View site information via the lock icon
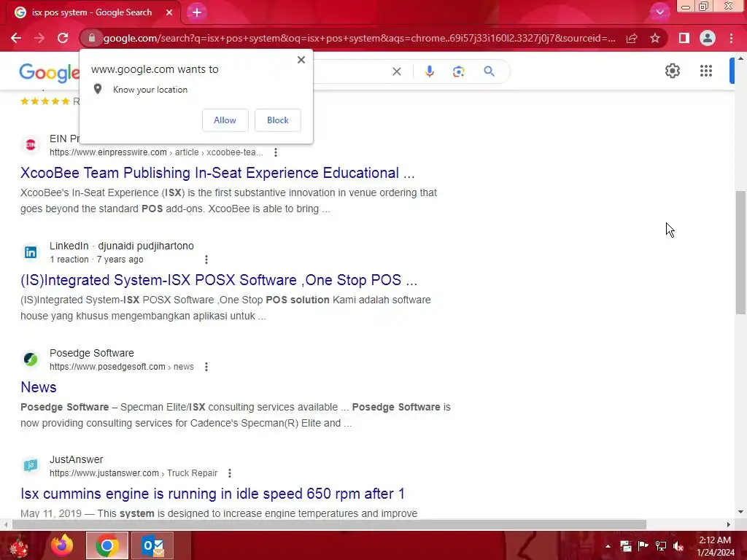The width and height of the screenshot is (747, 560). [x=91, y=38]
